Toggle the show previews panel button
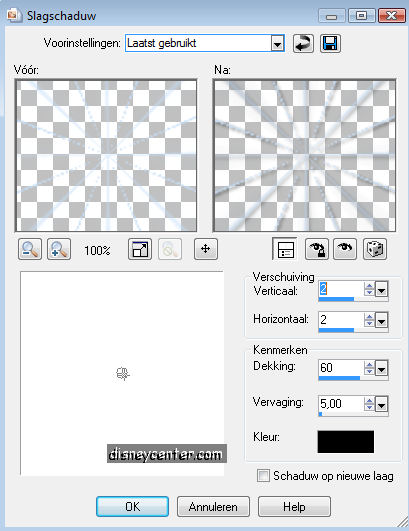The width and height of the screenshot is (409, 531). tap(285, 249)
